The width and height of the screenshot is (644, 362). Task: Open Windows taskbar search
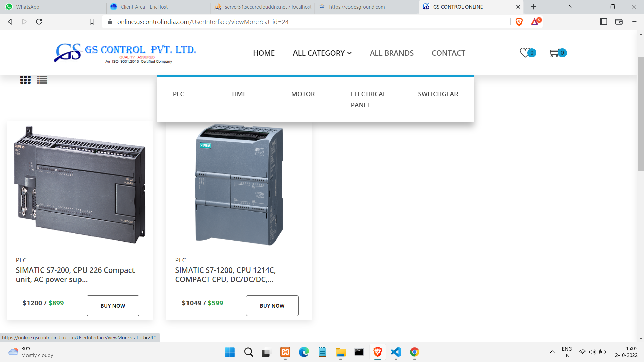point(249,352)
